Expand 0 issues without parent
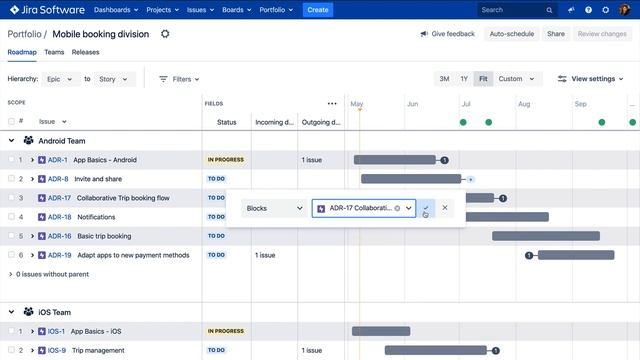 [11, 274]
